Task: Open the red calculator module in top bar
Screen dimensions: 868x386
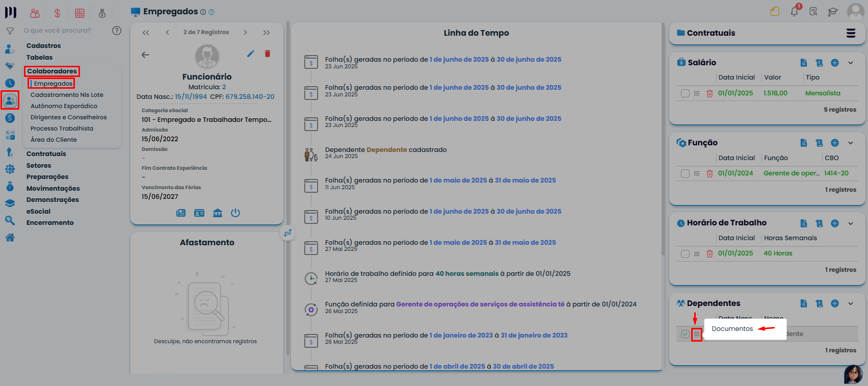Action: tap(80, 13)
